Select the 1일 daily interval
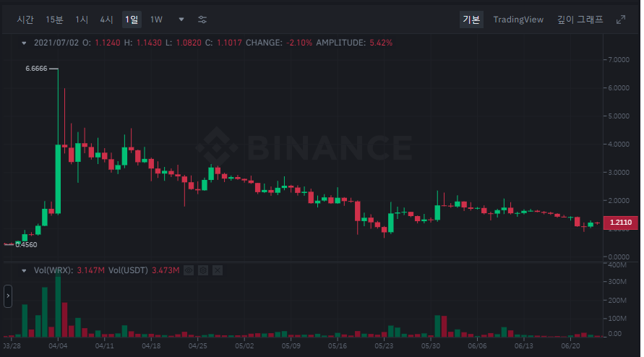 click(x=132, y=20)
